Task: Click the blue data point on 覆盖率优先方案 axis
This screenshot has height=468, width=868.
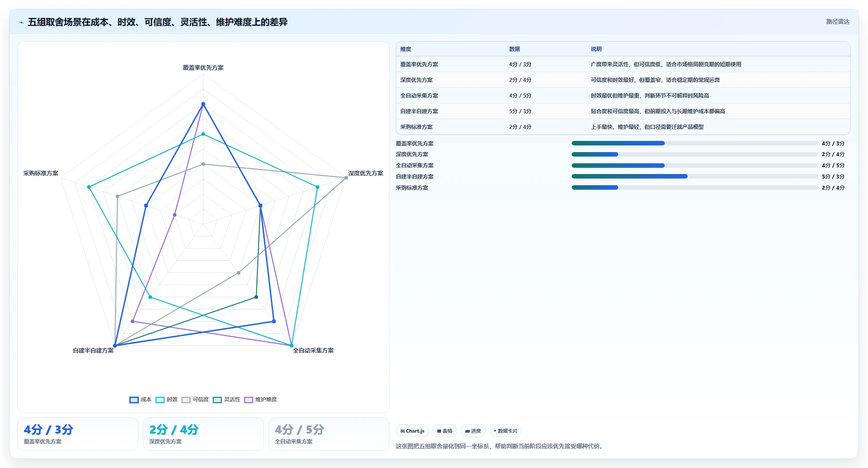Action: click(203, 104)
